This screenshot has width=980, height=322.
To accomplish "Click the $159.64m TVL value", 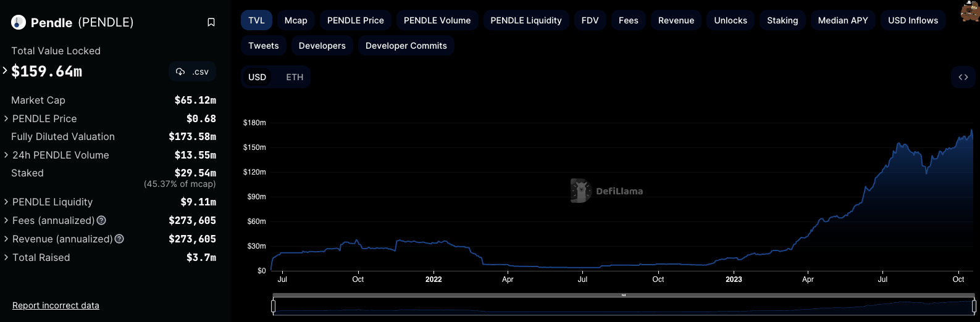I will click(46, 72).
